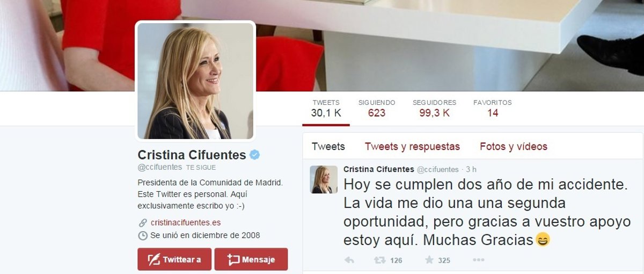Retweet using the retweet arrows icon
The image size is (644, 274).
pyautogui.click(x=380, y=260)
